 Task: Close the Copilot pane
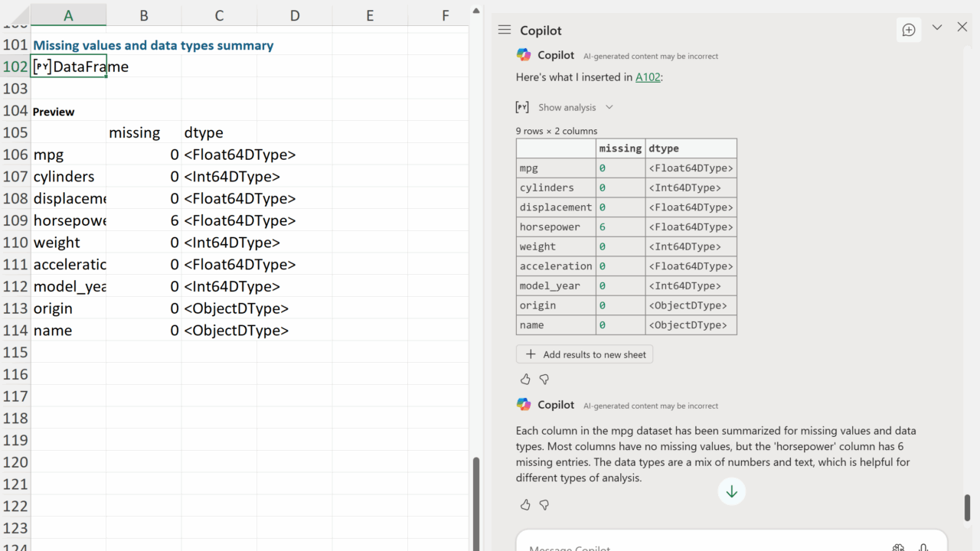click(x=962, y=28)
